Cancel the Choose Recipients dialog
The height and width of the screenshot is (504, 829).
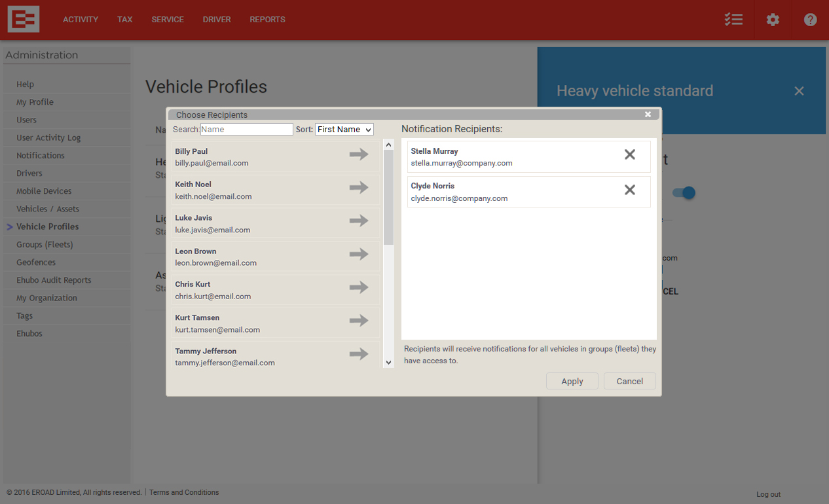[x=629, y=382]
